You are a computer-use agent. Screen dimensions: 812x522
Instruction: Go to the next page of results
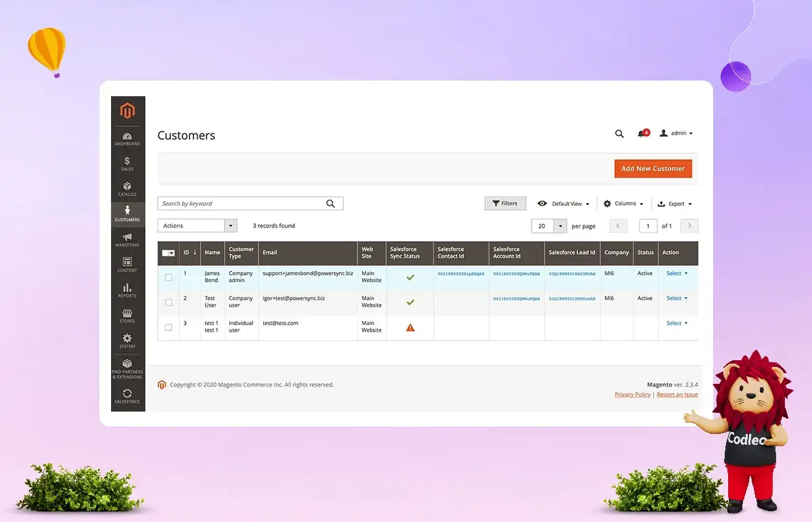point(690,226)
